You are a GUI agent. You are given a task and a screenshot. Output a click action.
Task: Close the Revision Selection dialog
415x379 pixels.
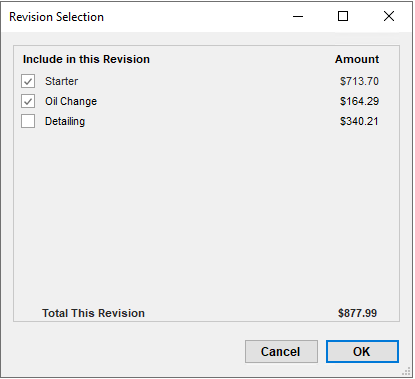389,16
